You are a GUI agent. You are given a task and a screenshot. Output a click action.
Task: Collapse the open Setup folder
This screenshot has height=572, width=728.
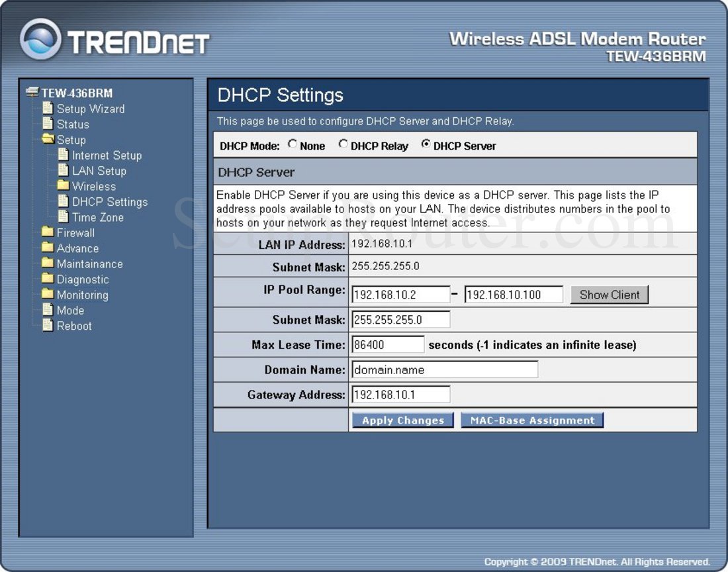[48, 140]
